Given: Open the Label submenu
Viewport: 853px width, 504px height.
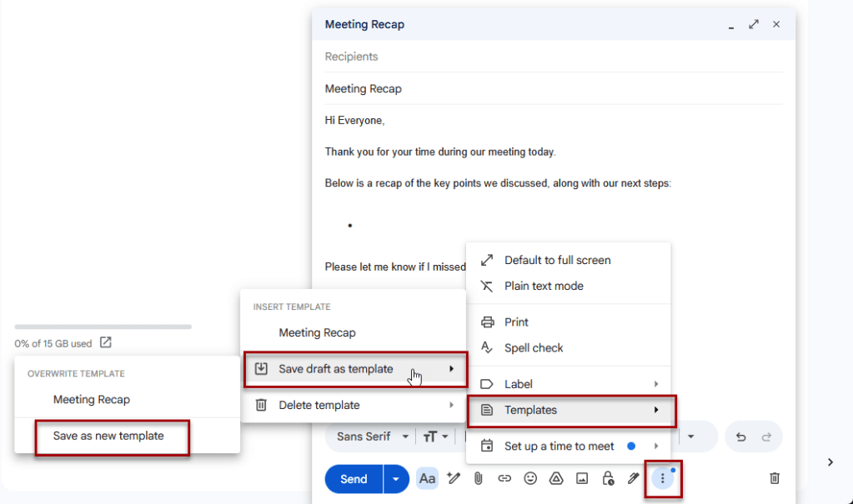Looking at the screenshot, I should (569, 384).
